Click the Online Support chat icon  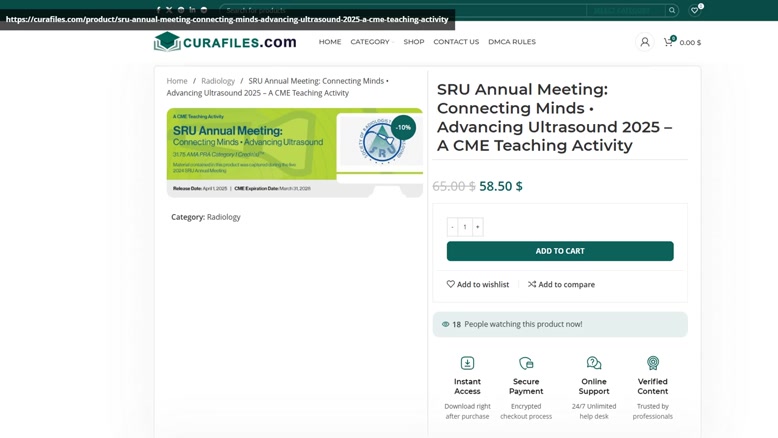pyautogui.click(x=594, y=363)
